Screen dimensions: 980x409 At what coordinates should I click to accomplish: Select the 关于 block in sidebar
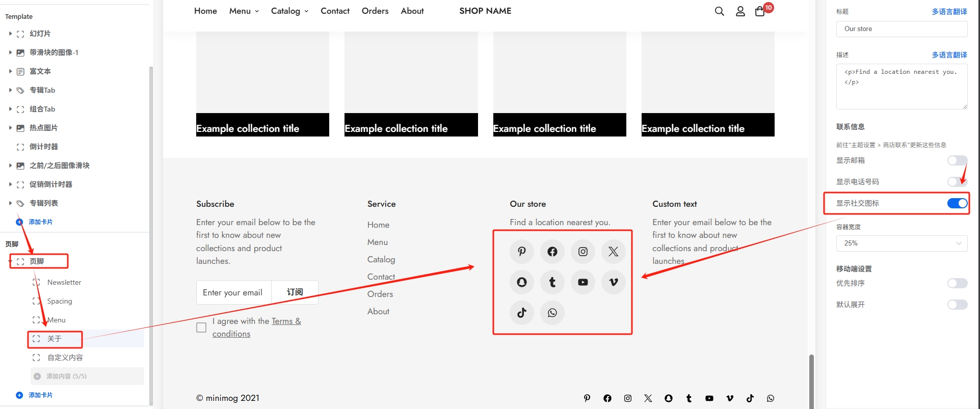pyautogui.click(x=55, y=339)
